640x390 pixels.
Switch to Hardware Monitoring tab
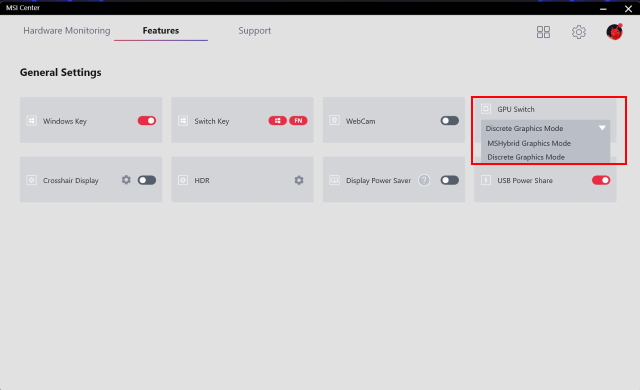click(67, 31)
